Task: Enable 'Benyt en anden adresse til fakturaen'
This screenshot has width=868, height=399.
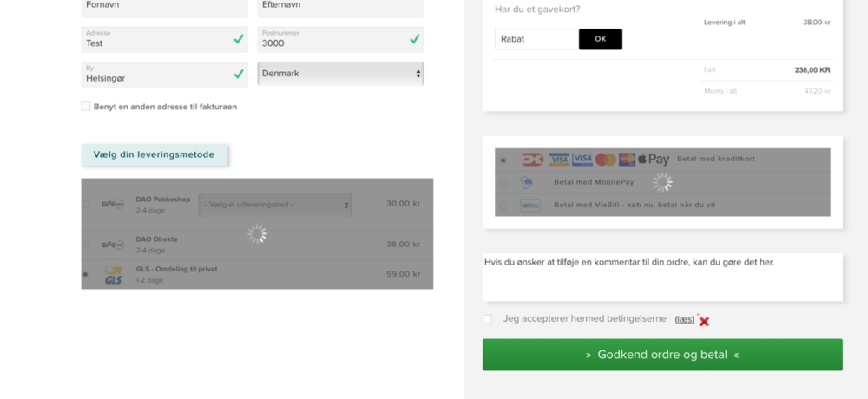Action: pos(86,107)
